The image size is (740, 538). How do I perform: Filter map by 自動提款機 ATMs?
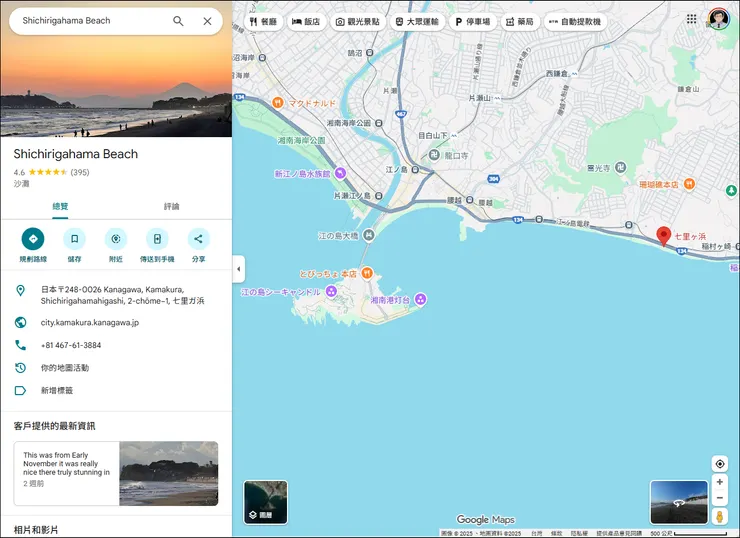575,22
